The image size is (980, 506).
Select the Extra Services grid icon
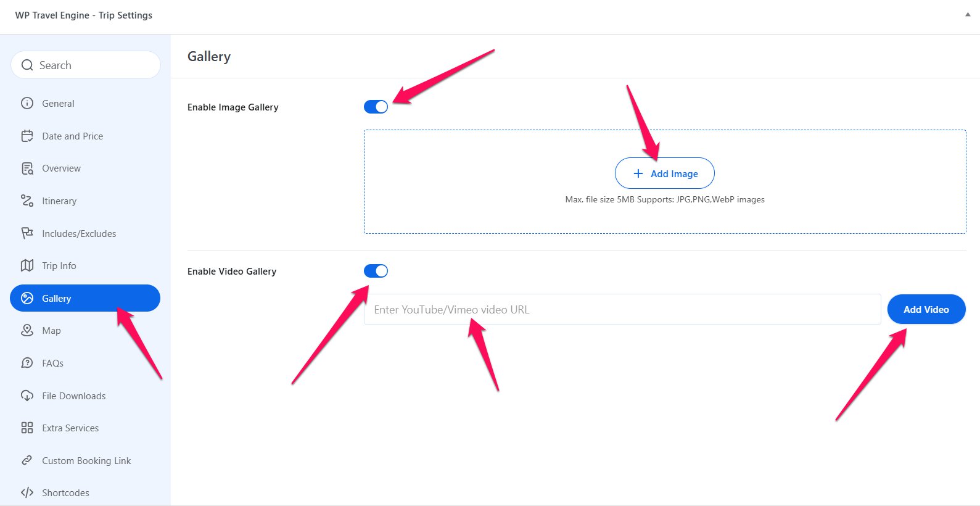pyautogui.click(x=27, y=428)
